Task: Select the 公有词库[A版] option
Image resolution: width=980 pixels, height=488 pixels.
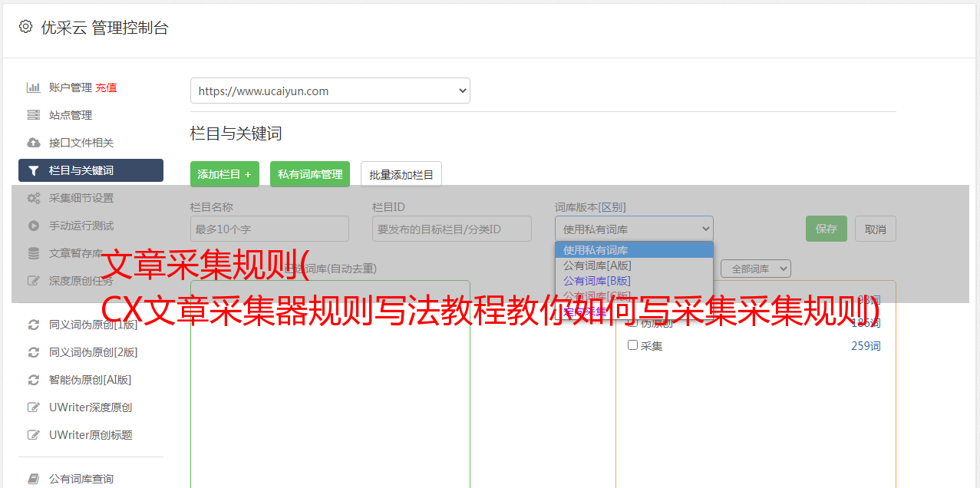Action: (634, 265)
